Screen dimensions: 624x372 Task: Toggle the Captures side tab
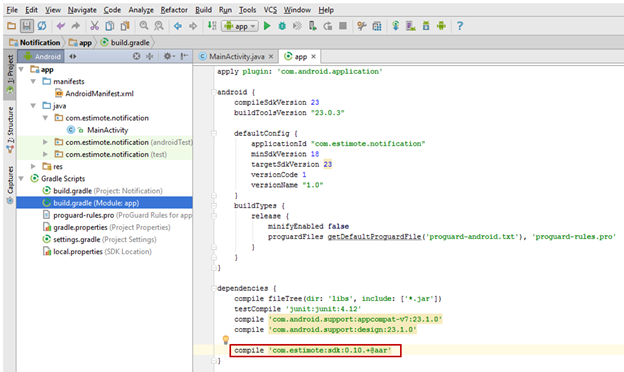tap(10, 184)
